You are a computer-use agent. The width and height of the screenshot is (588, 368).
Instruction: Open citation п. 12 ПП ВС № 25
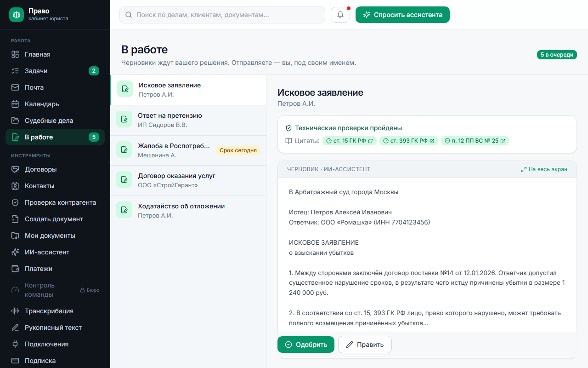coord(475,141)
